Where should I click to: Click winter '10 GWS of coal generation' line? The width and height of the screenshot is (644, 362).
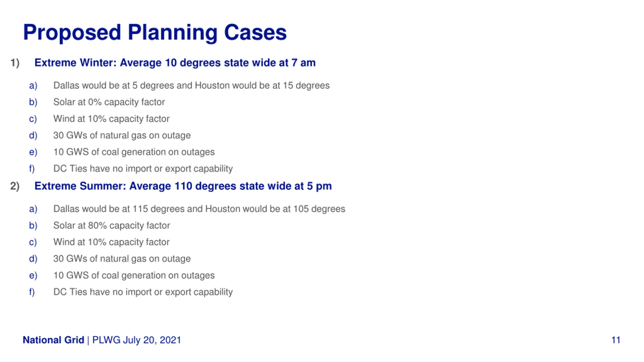134,152
